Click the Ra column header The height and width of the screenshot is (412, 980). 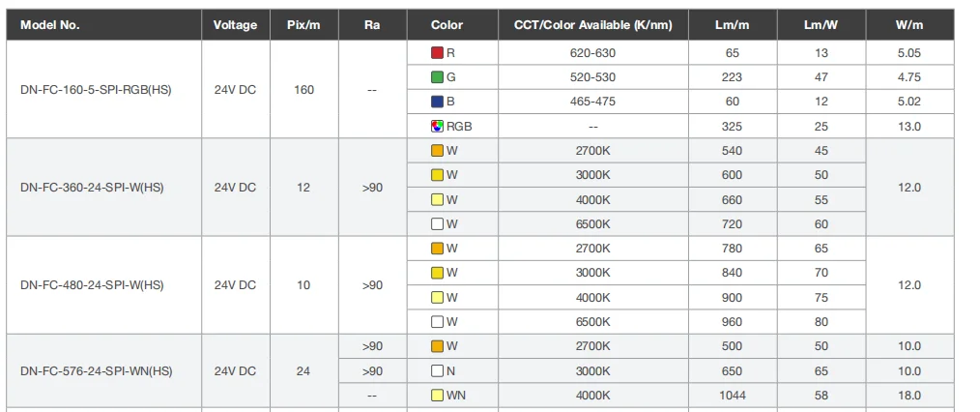tap(372, 25)
